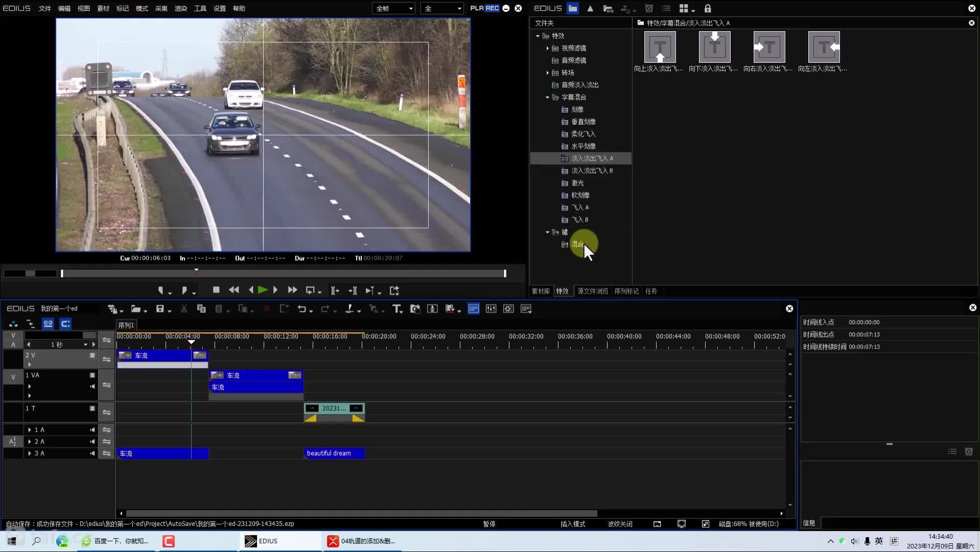Open the Create Title (T) tool
The image size is (980, 552).
(396, 309)
